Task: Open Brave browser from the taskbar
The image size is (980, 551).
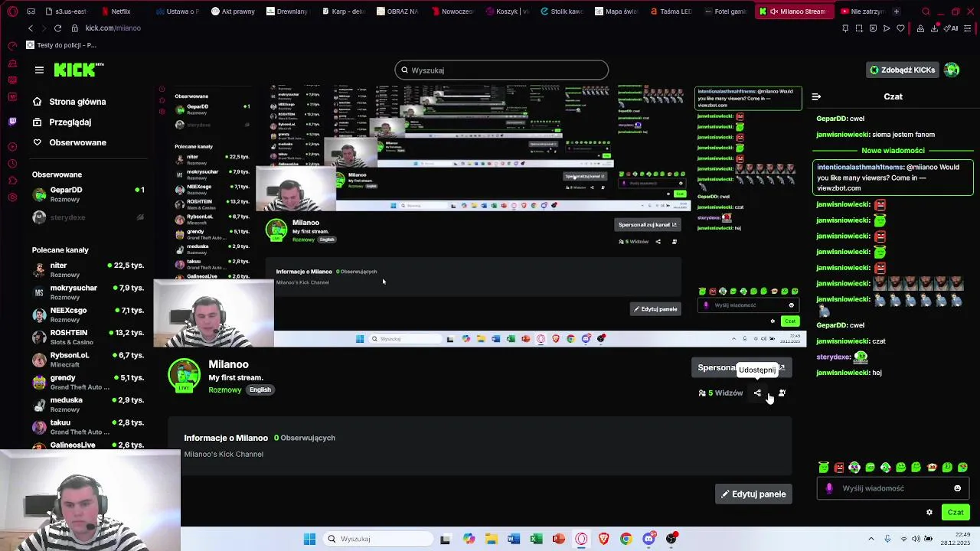Action: [603, 539]
